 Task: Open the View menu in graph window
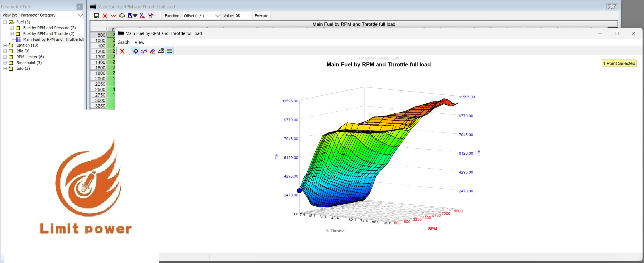[139, 42]
